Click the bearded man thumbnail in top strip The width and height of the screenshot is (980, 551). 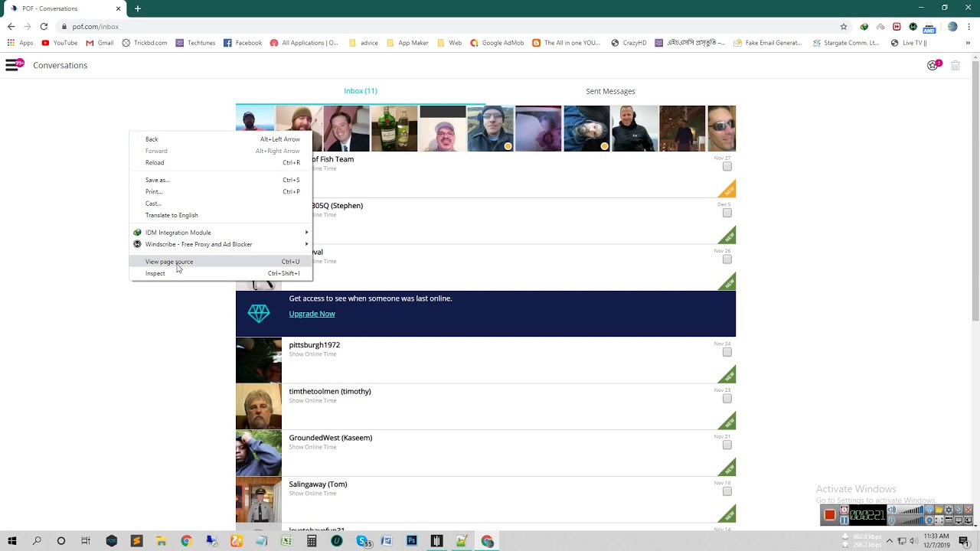299,129
